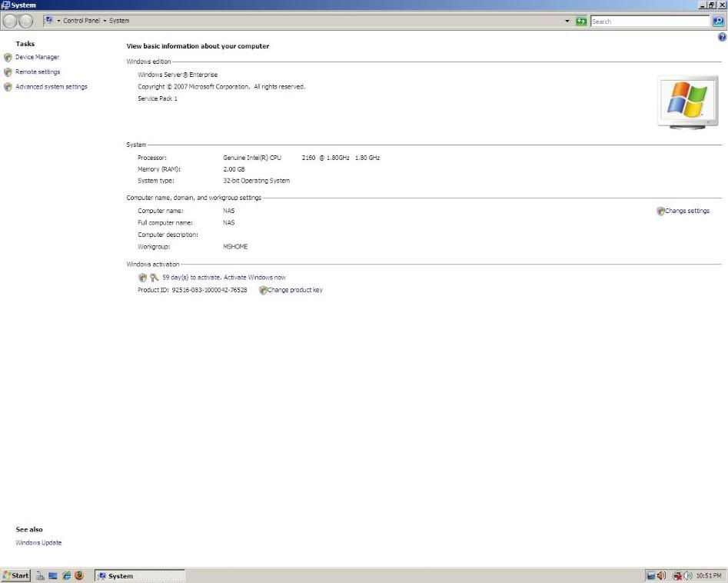
Task: Click the System title bar icon
Action: click(5, 5)
